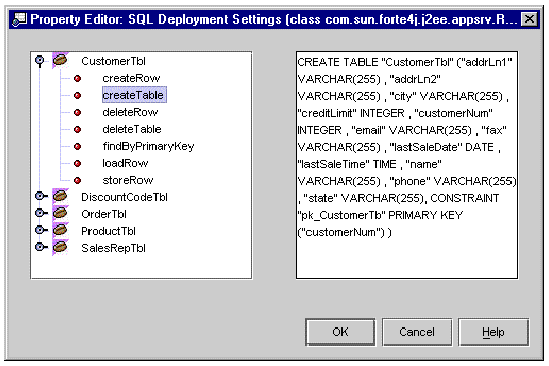Expand the ProductTbl tree node
Screen dimensions: 549x366
pyautogui.click(x=40, y=230)
